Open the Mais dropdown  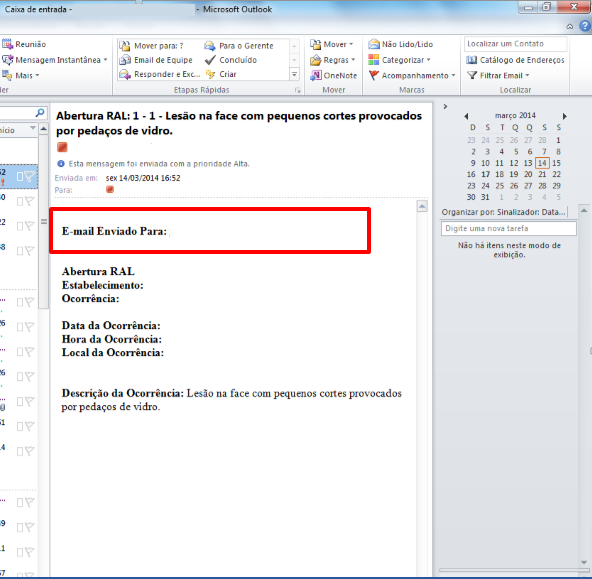tap(21, 75)
